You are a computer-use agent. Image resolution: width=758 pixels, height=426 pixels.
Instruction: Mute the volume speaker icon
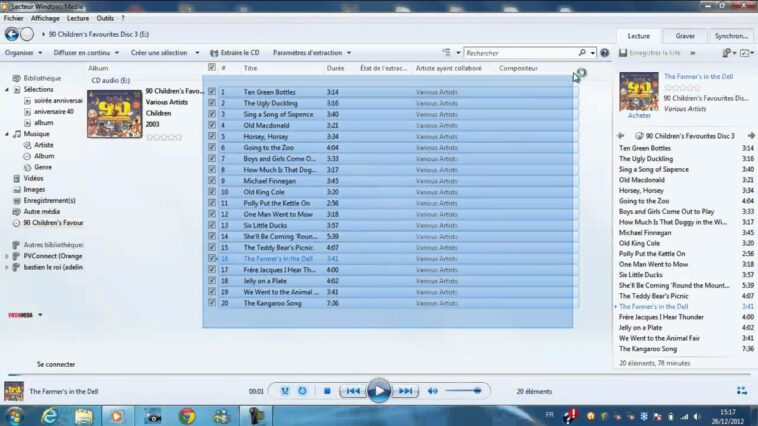tap(432, 391)
